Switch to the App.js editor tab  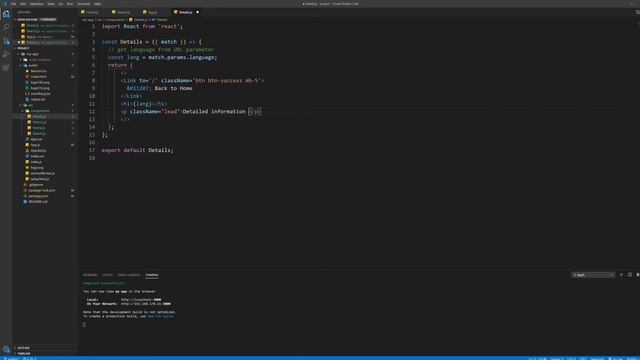153,12
